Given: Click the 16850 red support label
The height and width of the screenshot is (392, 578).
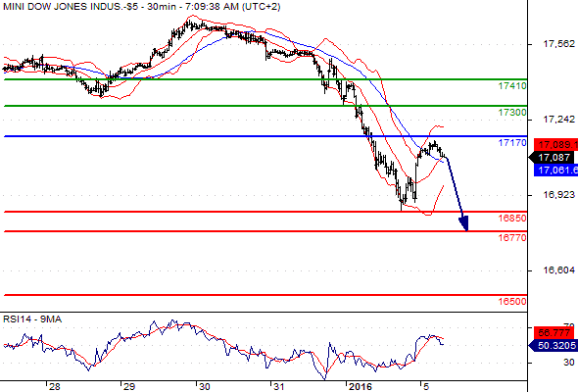Looking at the screenshot, I should coord(512,218).
